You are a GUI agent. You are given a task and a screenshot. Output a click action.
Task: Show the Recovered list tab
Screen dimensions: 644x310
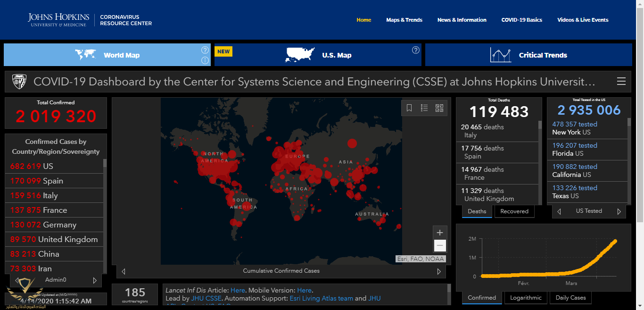(514, 211)
